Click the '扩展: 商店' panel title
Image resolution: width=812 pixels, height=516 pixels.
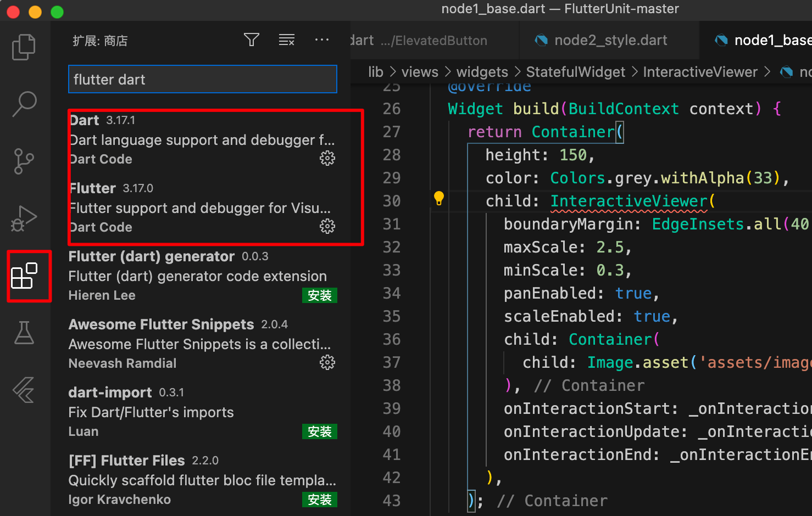pos(100,41)
